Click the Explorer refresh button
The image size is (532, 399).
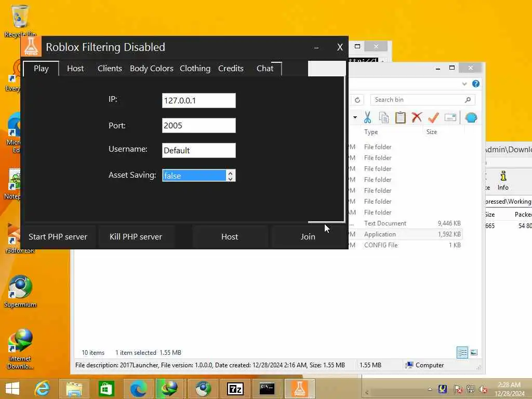click(357, 100)
